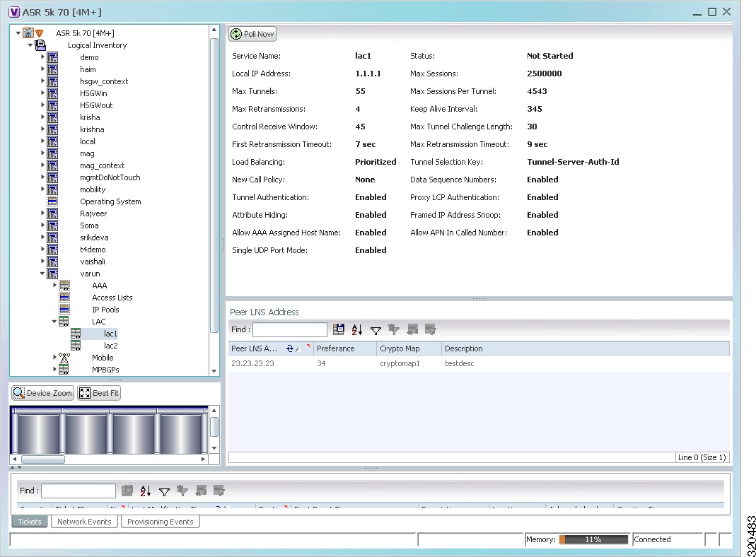Click the Mobile antenna node icon
The height and width of the screenshot is (557, 756).
64,358
